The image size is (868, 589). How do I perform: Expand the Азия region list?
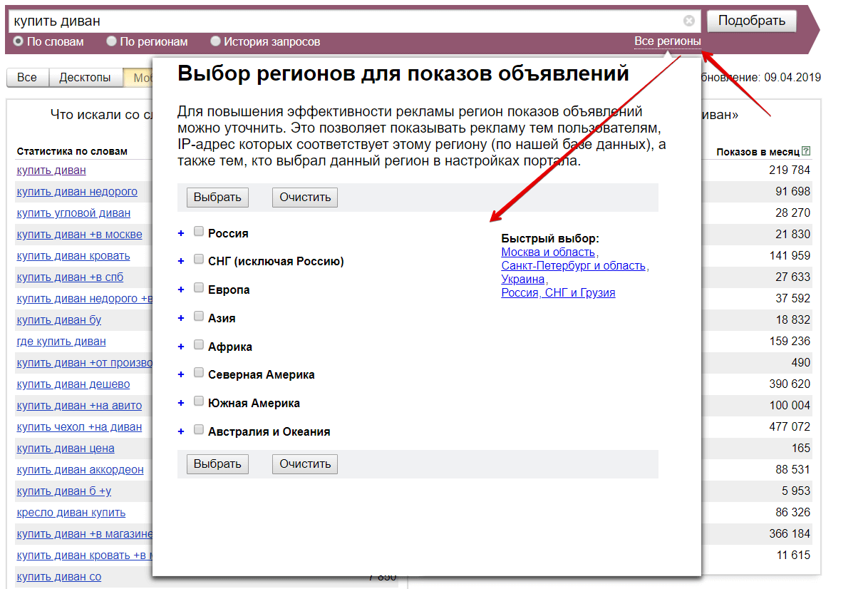point(181,318)
